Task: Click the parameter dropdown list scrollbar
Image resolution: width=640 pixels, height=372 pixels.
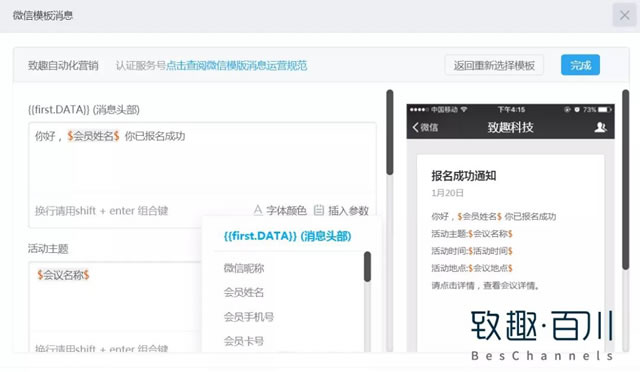Action: pyautogui.click(x=367, y=267)
